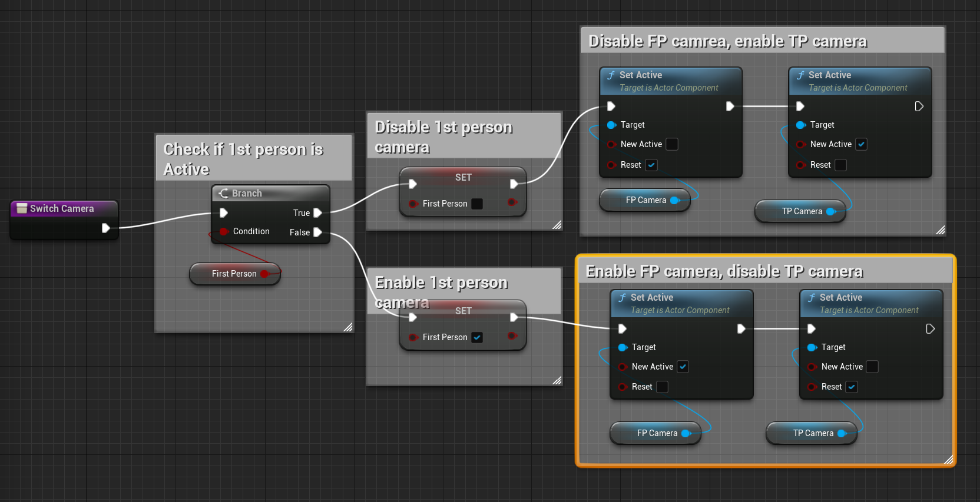Click the TP Camera output pin in the orange comment box
980x502 pixels.
[842, 433]
